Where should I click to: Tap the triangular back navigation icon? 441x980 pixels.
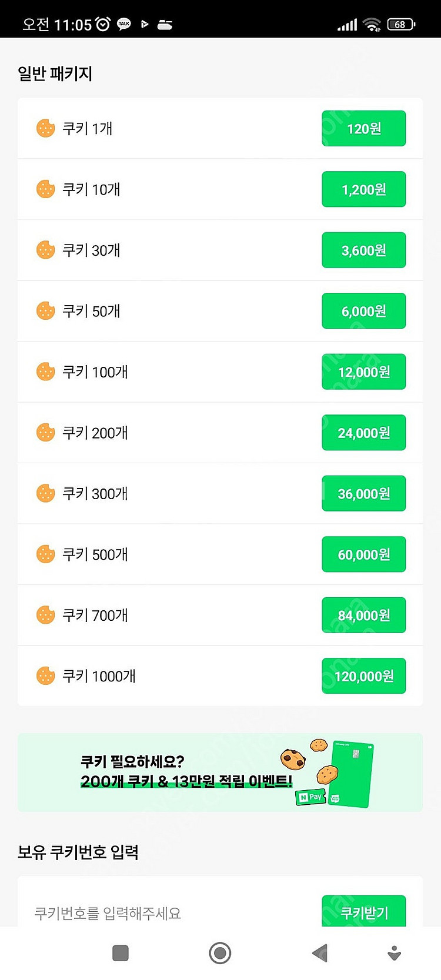pos(319,953)
